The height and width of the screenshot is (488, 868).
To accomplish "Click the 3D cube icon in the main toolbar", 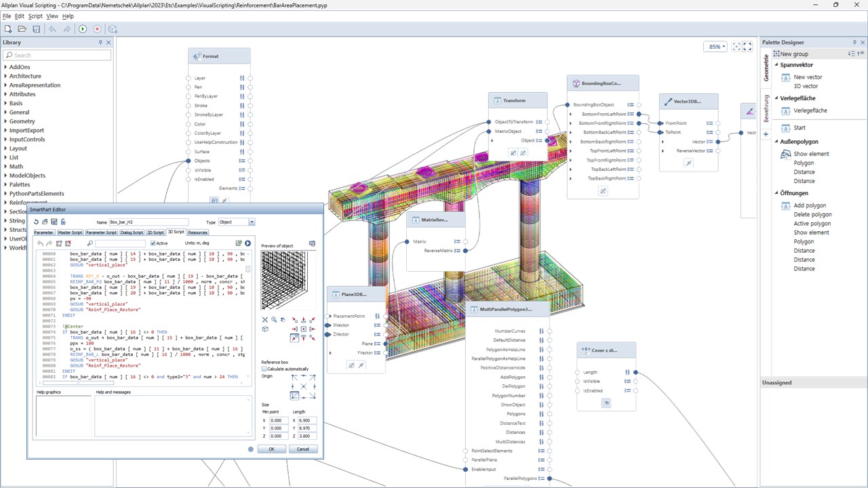I will (x=113, y=29).
